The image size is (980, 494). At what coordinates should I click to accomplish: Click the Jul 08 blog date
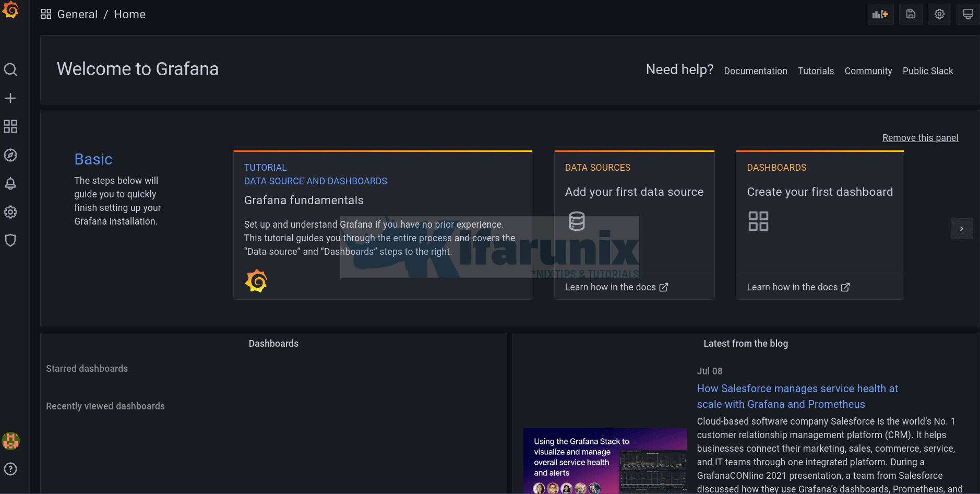click(x=710, y=371)
